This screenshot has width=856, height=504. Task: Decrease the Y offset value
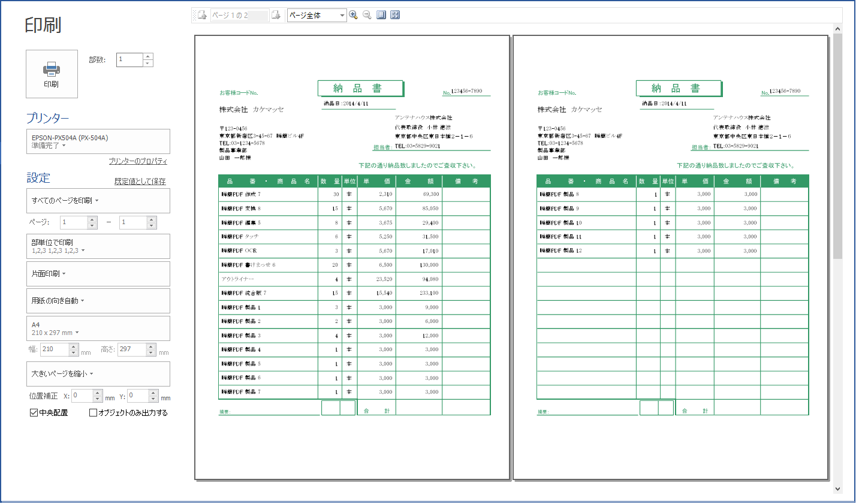click(153, 399)
